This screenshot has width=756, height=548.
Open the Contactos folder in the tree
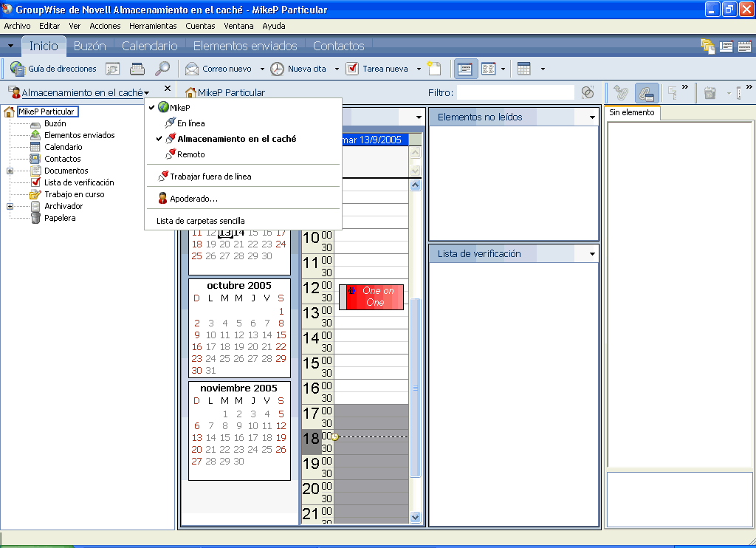click(63, 159)
